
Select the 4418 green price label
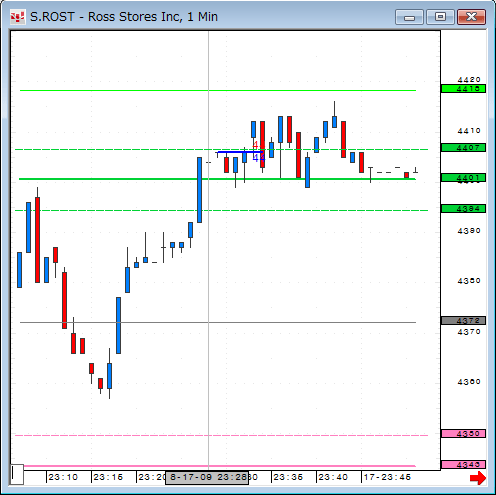(463, 89)
